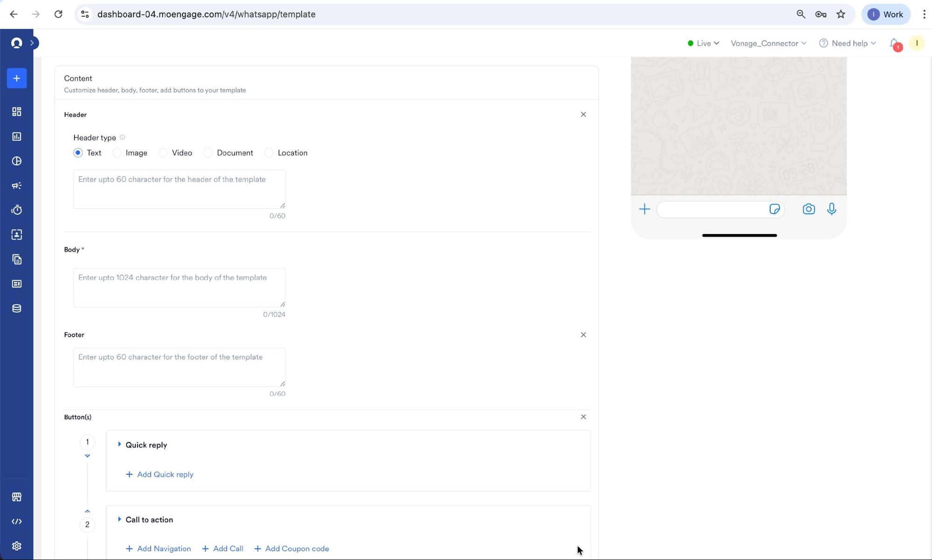Reload the page with the browser refresh icon
Image resolution: width=932 pixels, height=560 pixels.
[x=58, y=14]
